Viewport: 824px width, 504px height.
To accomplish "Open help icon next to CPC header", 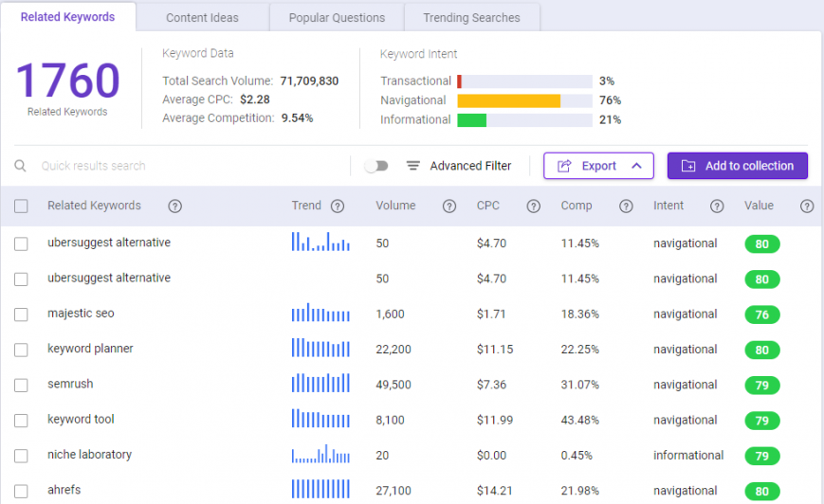I will click(x=534, y=207).
